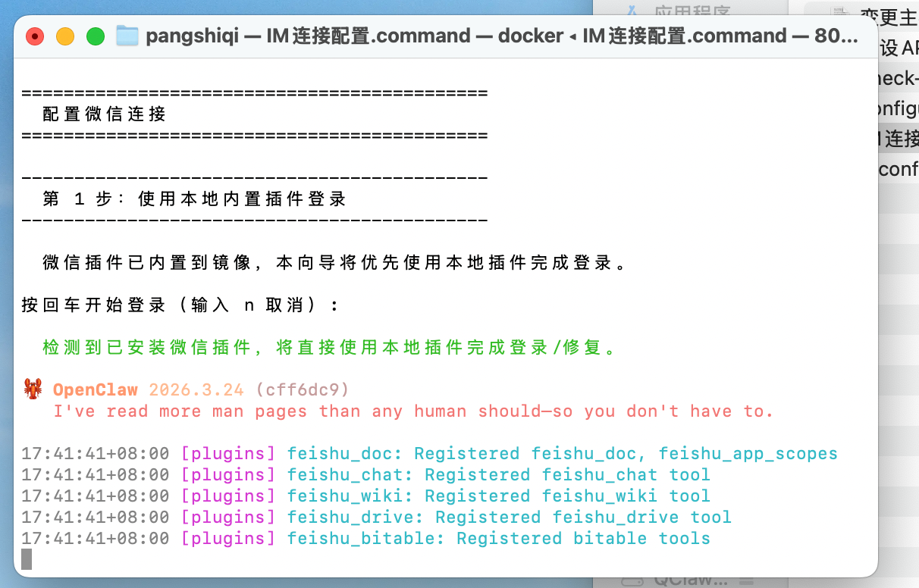This screenshot has height=588, width=919.
Task: Select the highlighted 连接 file row in Finder
Action: coord(899,138)
